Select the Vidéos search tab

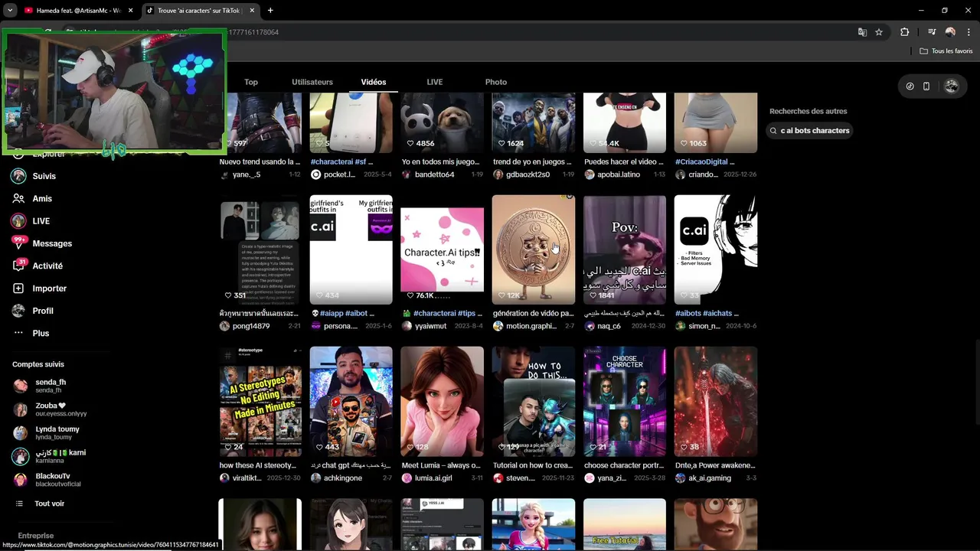click(x=374, y=82)
